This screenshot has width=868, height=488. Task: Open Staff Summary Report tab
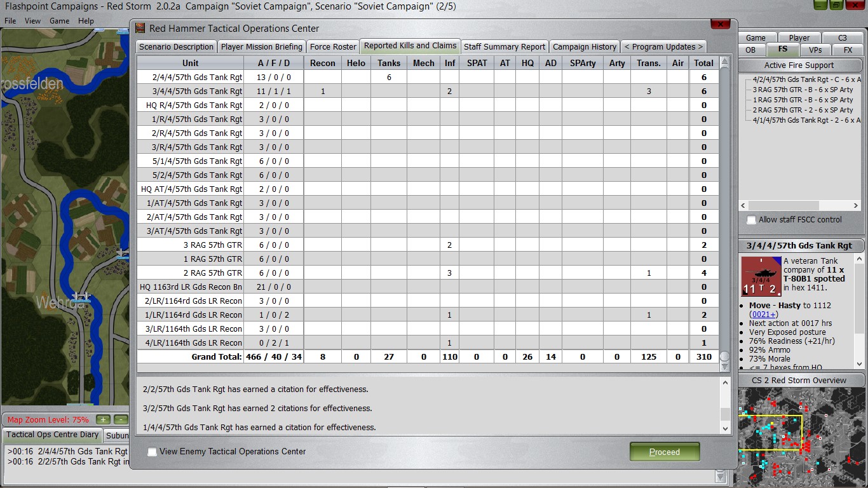pyautogui.click(x=505, y=46)
